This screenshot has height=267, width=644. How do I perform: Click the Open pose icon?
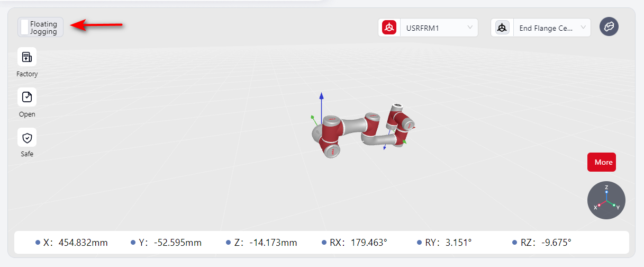tap(27, 97)
